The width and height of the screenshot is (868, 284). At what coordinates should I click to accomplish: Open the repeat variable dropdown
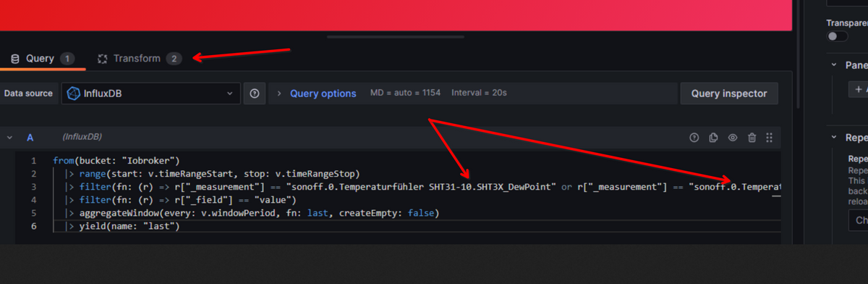(858, 220)
